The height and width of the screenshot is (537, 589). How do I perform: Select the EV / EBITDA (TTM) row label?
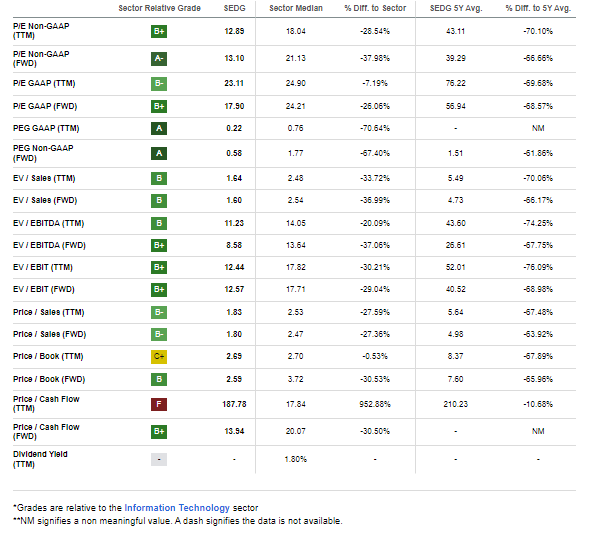(48, 223)
